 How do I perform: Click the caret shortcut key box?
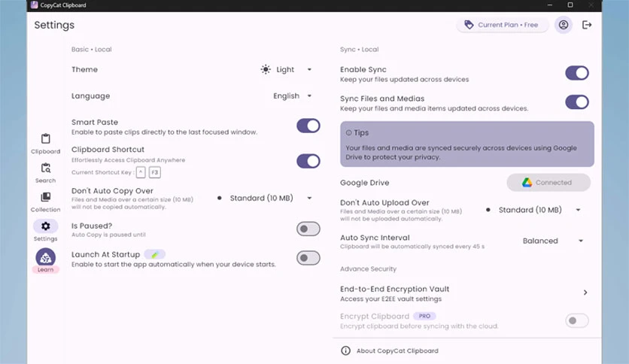pyautogui.click(x=141, y=172)
